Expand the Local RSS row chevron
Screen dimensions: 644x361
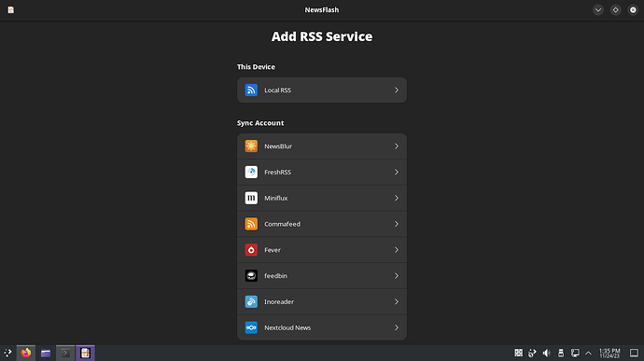pyautogui.click(x=397, y=90)
